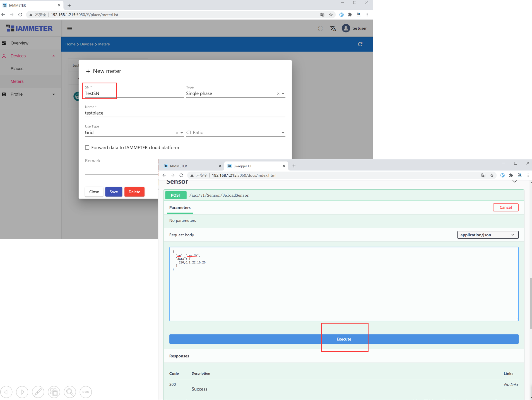Open the sidebar hamburger menu icon
The width and height of the screenshot is (532, 400).
(69, 28)
